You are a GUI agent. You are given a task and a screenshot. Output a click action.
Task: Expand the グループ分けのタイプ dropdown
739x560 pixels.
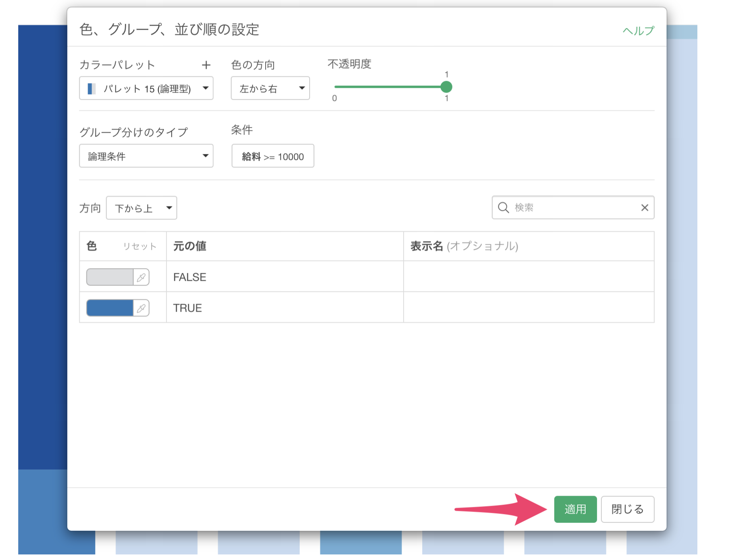146,156
